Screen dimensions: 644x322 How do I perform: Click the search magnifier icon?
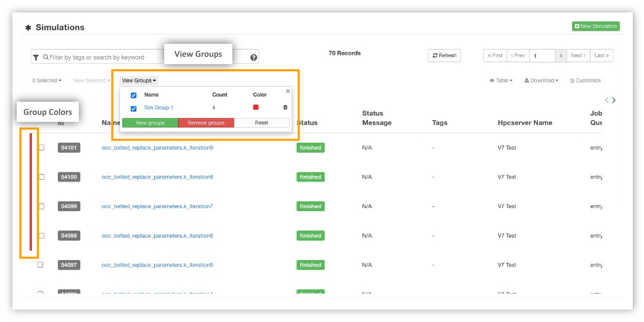tap(46, 57)
